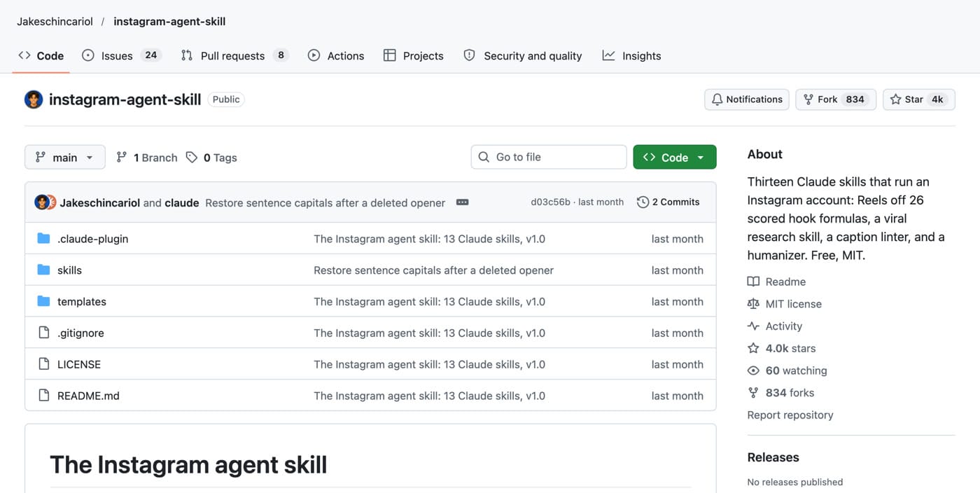Click the fork count 834 badge

[855, 99]
